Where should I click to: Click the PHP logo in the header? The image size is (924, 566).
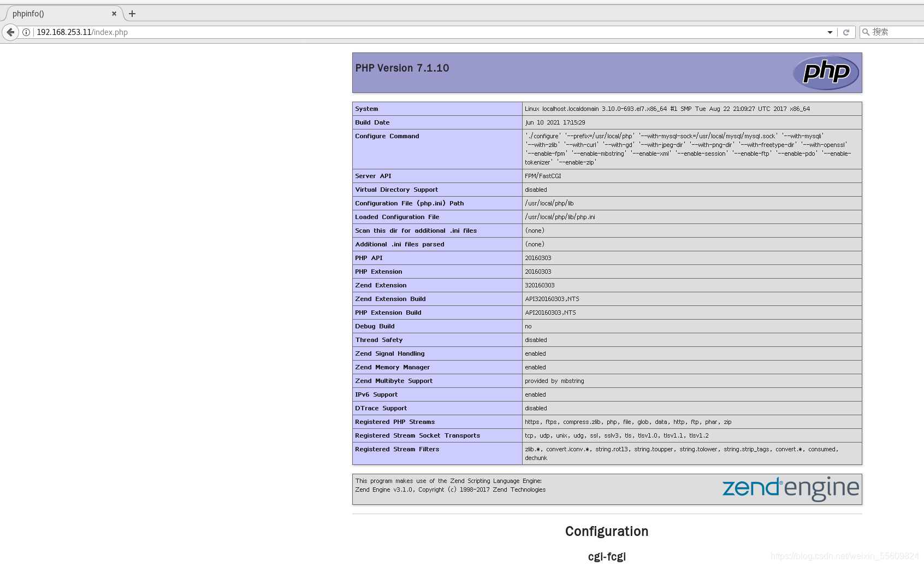coord(826,73)
